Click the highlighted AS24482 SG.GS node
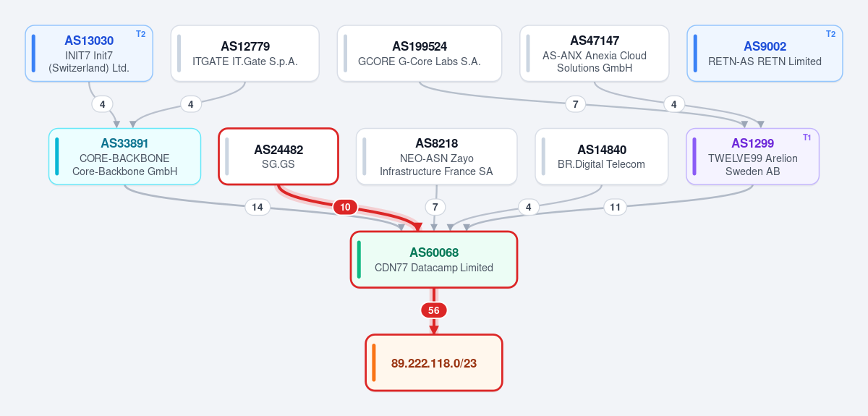 coord(278,156)
